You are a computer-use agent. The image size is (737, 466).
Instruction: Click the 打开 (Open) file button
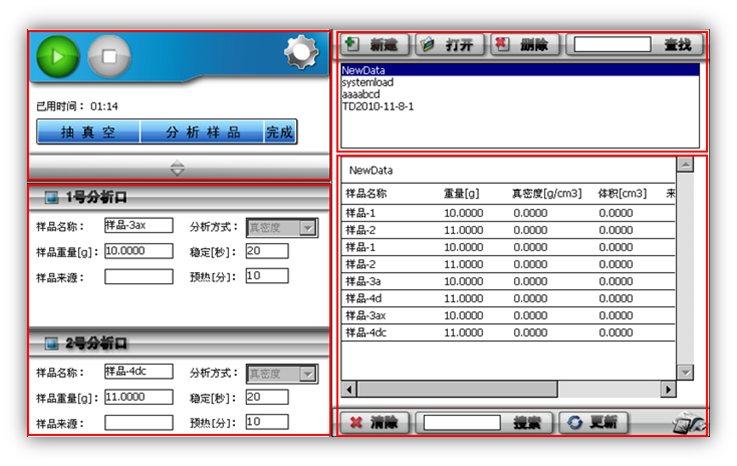pyautogui.click(x=448, y=45)
